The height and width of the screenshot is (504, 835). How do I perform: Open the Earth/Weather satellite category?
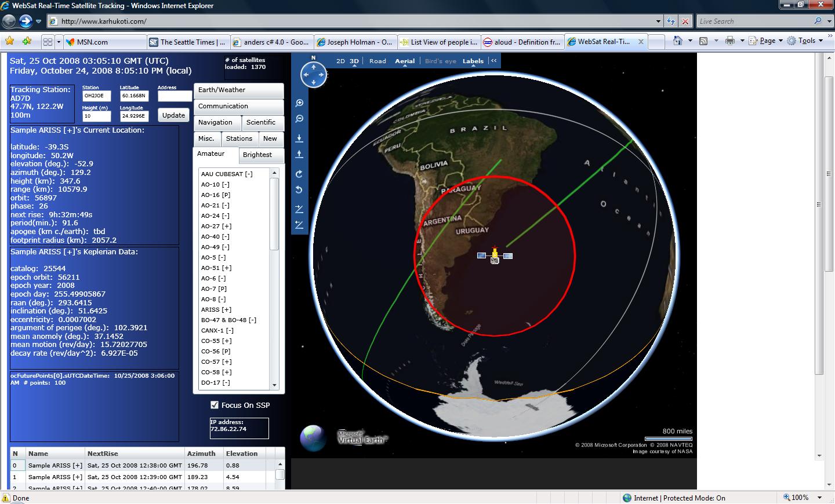pos(238,90)
